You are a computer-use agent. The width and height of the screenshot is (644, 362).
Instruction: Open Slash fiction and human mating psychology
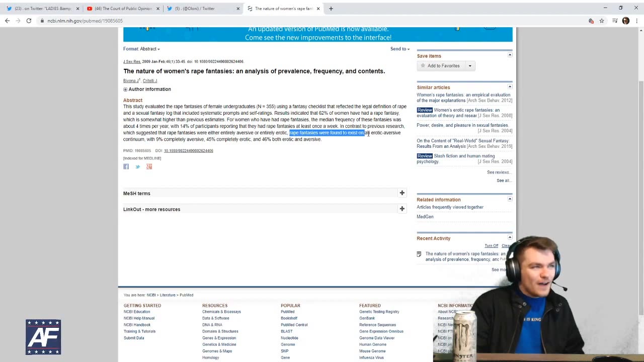[x=456, y=158]
